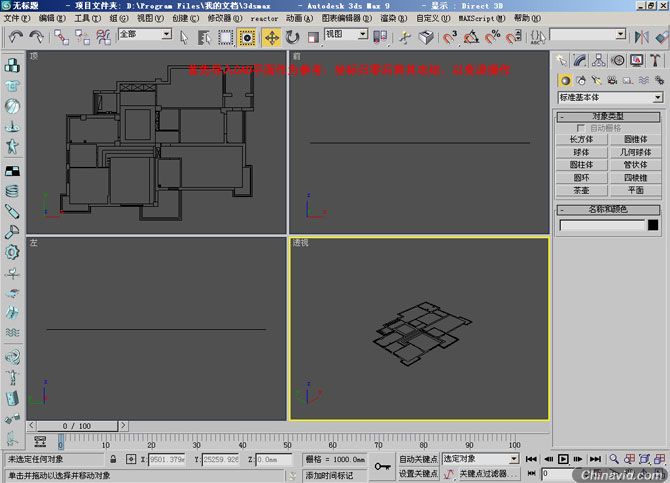Click the Redo arrow icon
Screen dimensions: 670x483
37,37
